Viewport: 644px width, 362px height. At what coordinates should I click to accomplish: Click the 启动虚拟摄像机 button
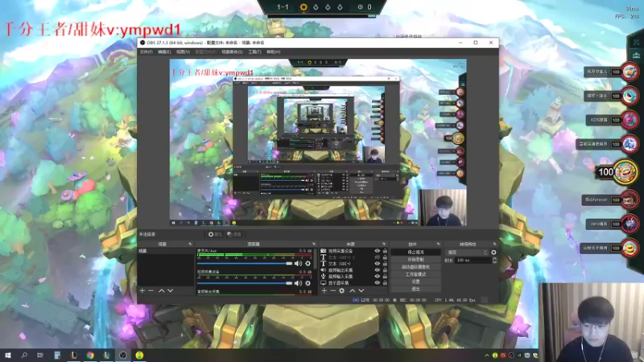[415, 267]
